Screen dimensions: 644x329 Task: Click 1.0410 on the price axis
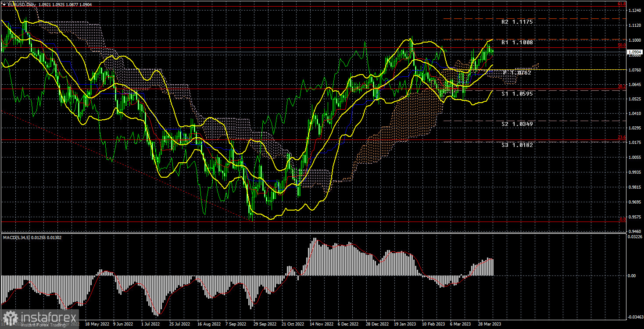click(634, 114)
